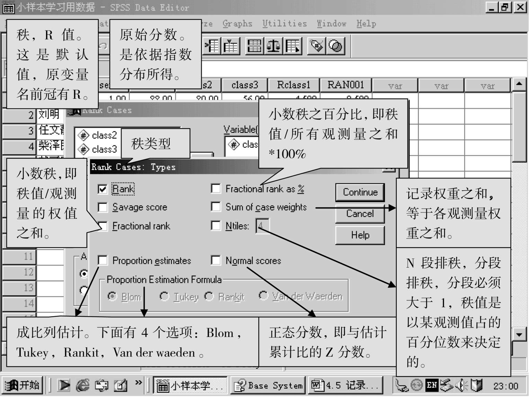Uncheck the Rank checkbox
This screenshot has width=532, height=400.
click(x=103, y=189)
